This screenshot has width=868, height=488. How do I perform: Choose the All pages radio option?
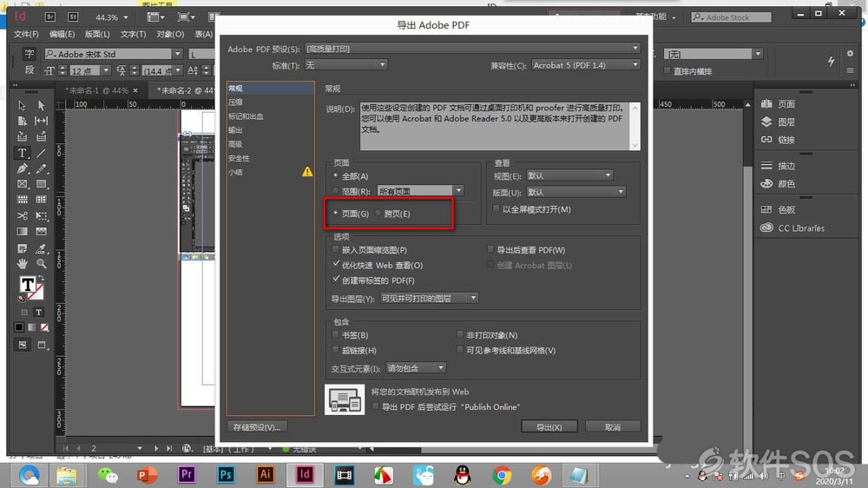coord(335,175)
